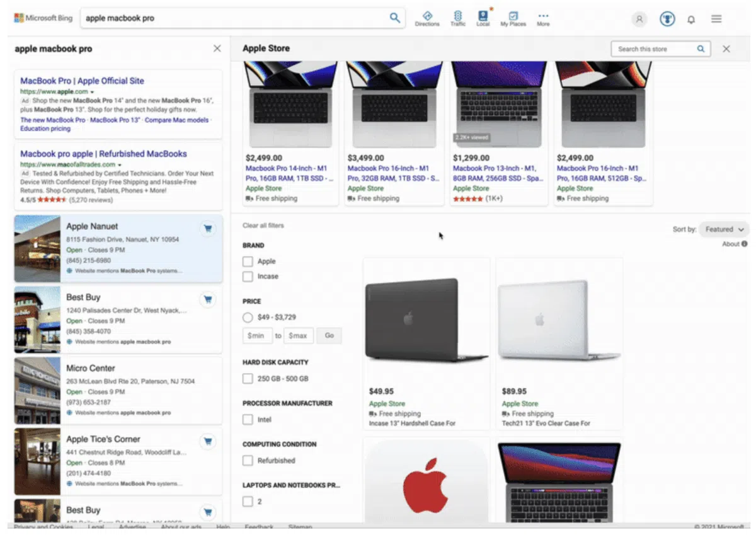Open the hamburger settings menu
This screenshot has width=756, height=535.
[x=716, y=19]
